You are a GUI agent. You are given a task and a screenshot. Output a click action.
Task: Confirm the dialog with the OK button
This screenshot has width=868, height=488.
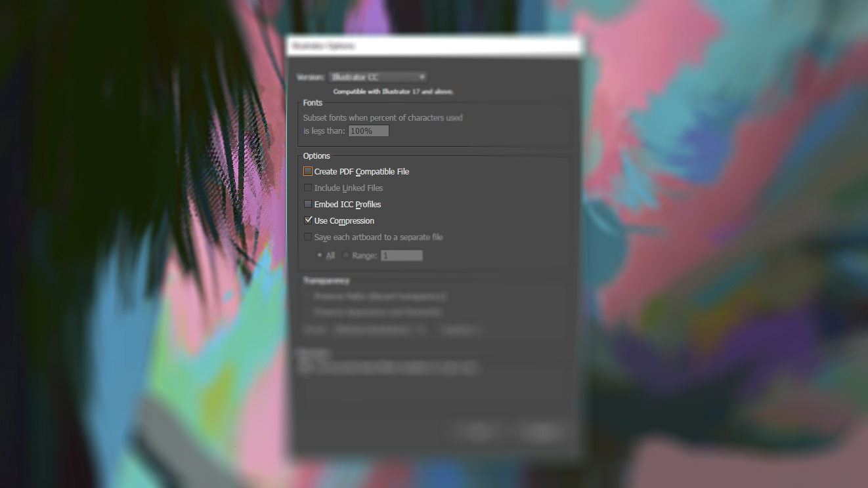(x=479, y=431)
